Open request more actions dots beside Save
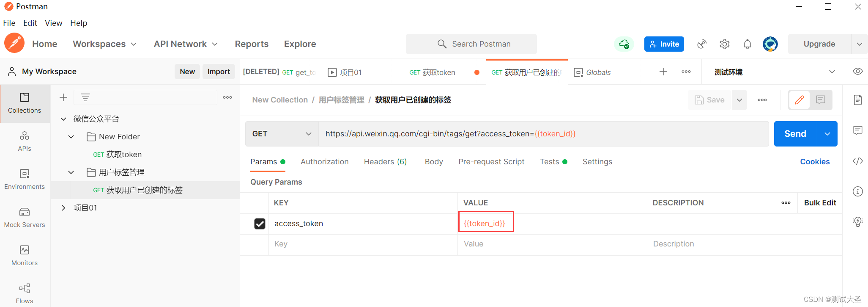 tap(762, 100)
